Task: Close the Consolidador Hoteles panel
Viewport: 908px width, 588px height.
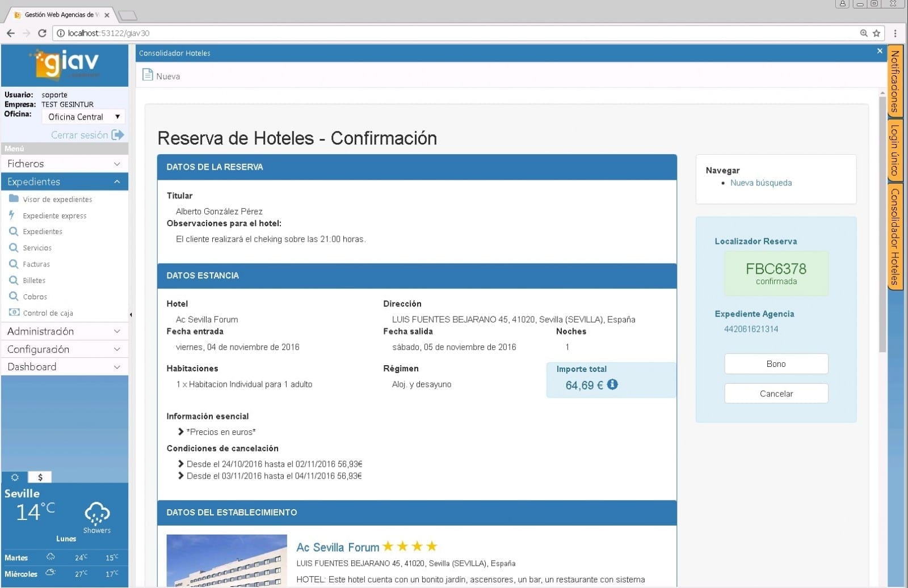Action: (x=880, y=51)
